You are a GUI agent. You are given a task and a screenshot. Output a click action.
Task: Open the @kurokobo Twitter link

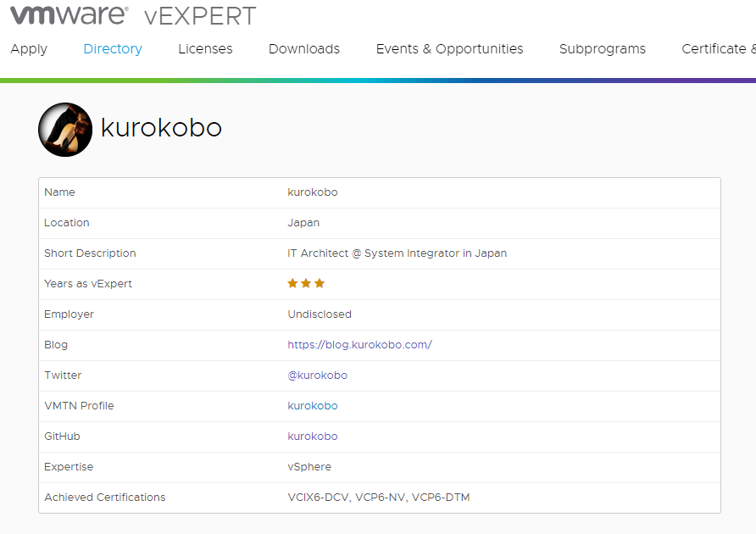coord(317,375)
